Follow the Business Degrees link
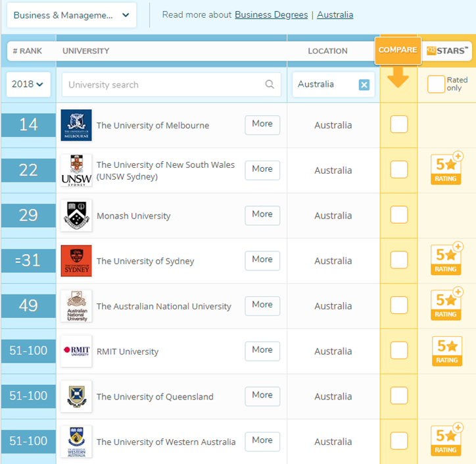 click(271, 14)
